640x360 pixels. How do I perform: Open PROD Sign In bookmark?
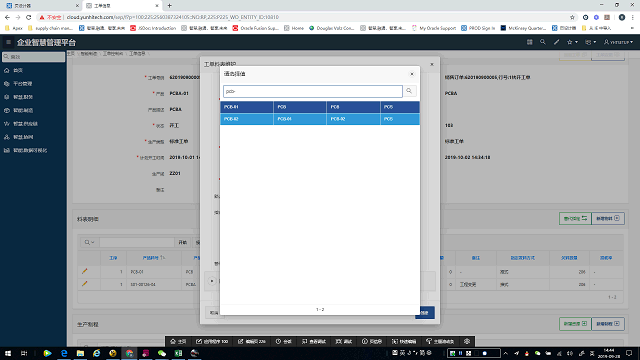coord(478,28)
